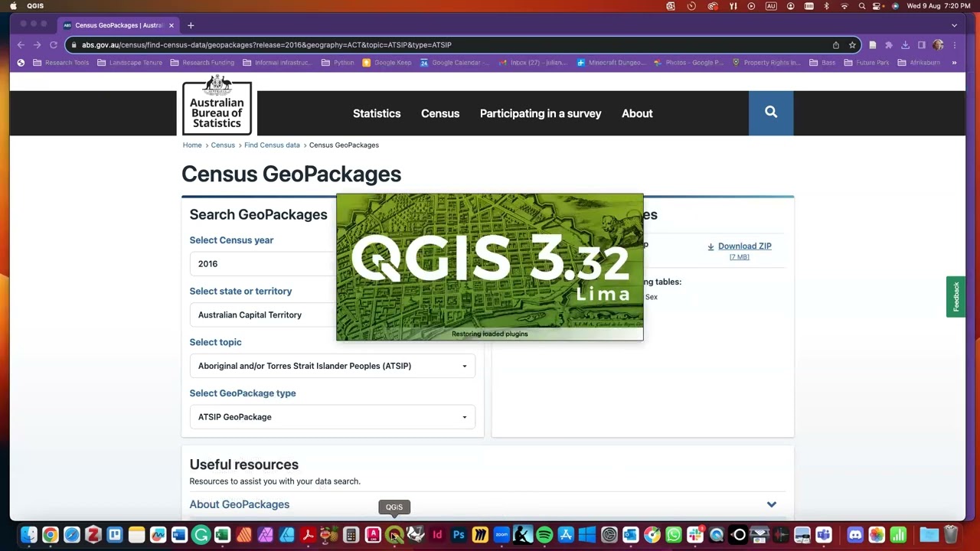Select the Census GeoPackages browser tab

coord(116,25)
